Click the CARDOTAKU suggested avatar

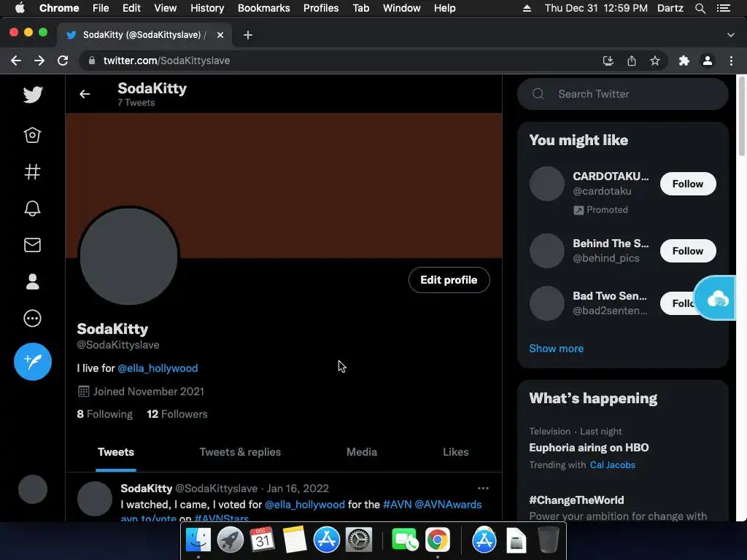547,184
